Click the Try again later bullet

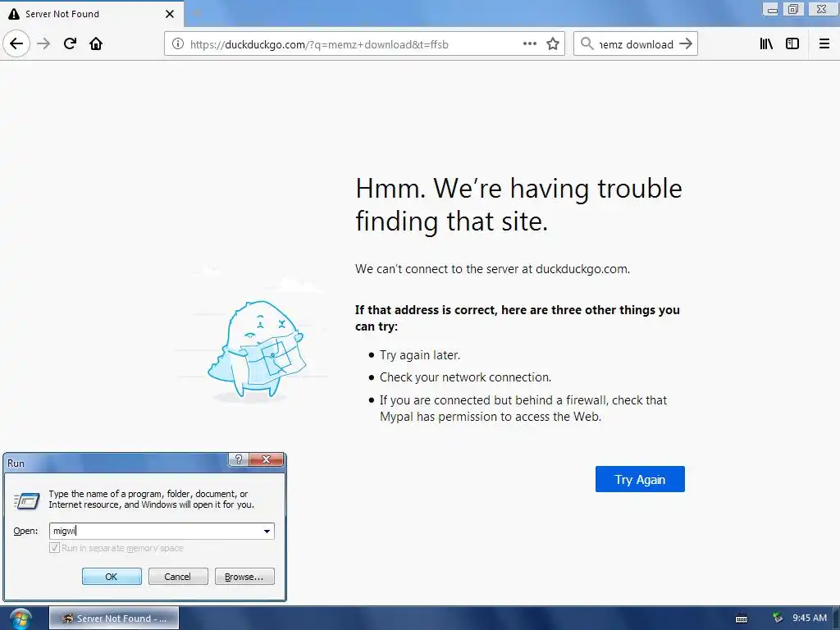pyautogui.click(x=419, y=354)
